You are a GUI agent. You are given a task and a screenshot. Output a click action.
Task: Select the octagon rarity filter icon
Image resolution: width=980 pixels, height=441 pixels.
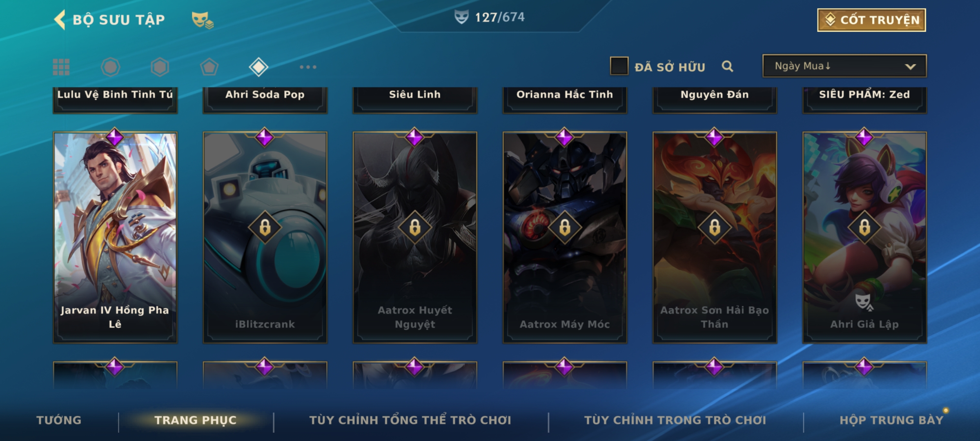coord(111,67)
